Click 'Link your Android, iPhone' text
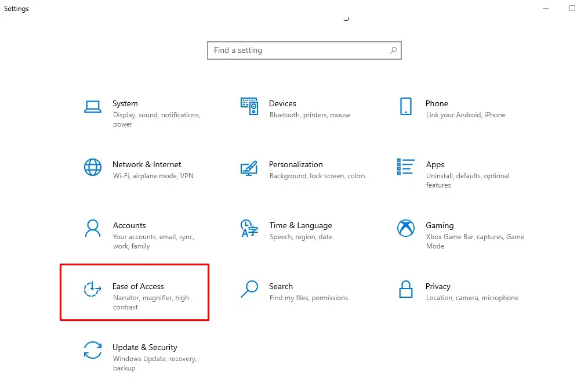 (466, 115)
